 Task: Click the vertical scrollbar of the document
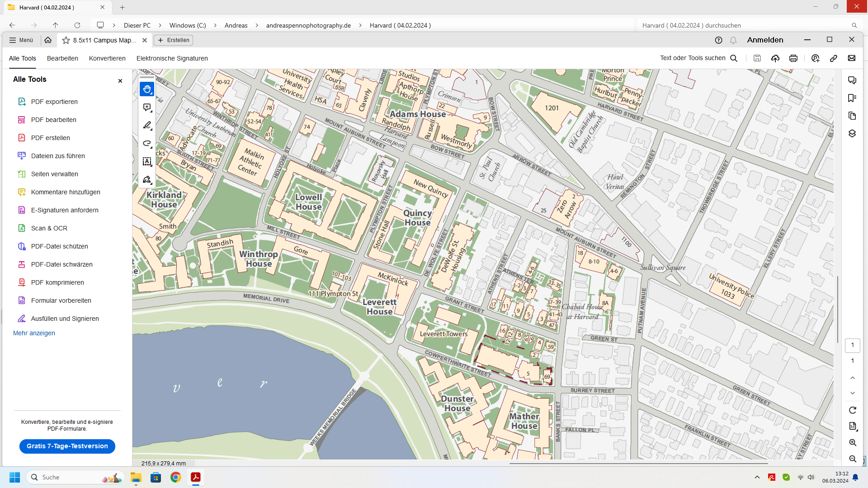(838, 310)
